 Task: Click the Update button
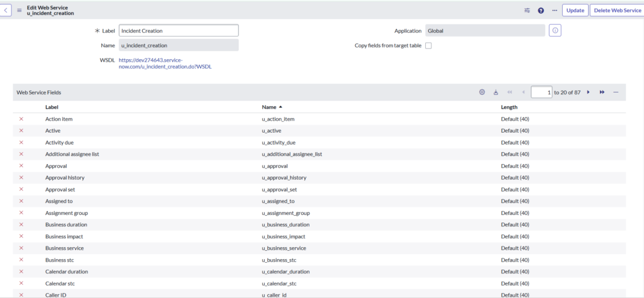(575, 10)
